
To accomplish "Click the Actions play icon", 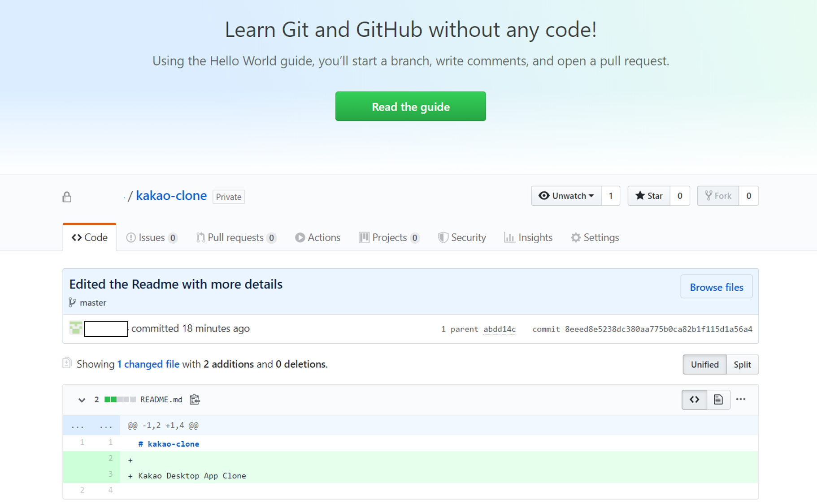I will (x=300, y=237).
